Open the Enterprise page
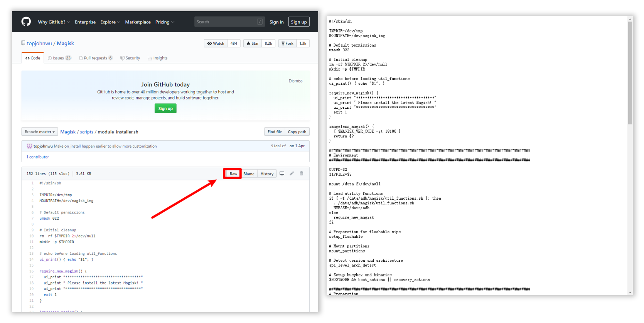The image size is (644, 323). (85, 22)
